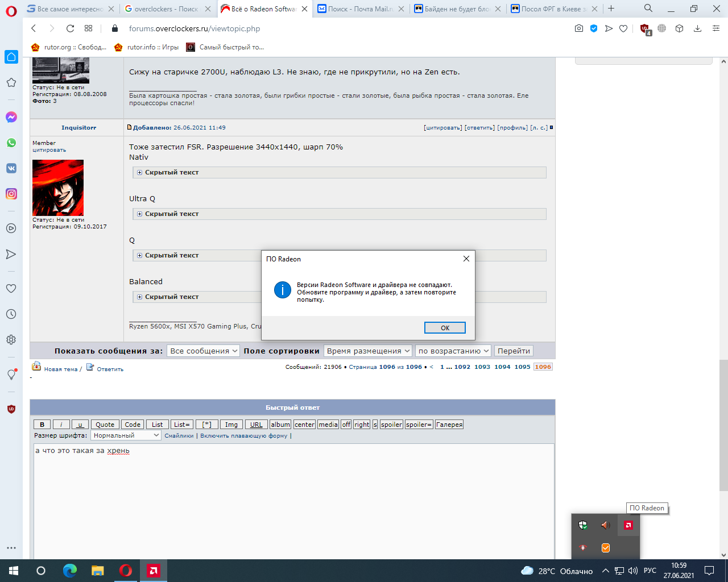
Task: Open WhatsApp in the sidebar
Action: [x=11, y=143]
